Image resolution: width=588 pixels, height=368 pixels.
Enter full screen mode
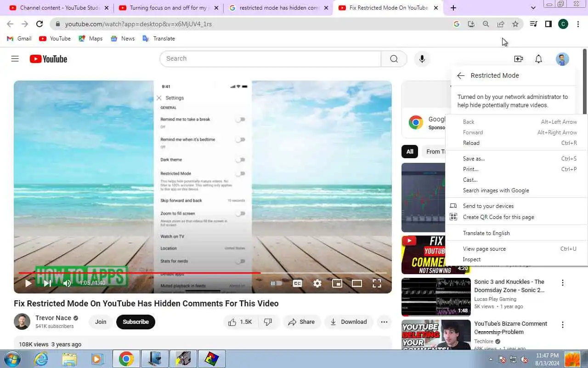(x=377, y=283)
